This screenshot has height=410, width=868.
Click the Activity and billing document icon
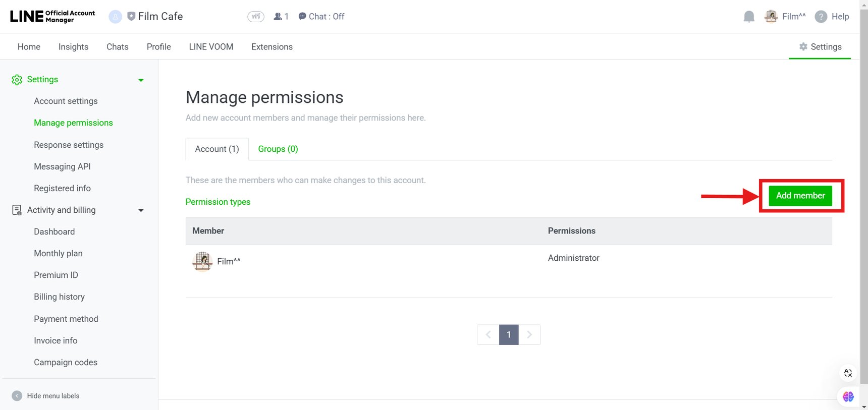(x=17, y=210)
